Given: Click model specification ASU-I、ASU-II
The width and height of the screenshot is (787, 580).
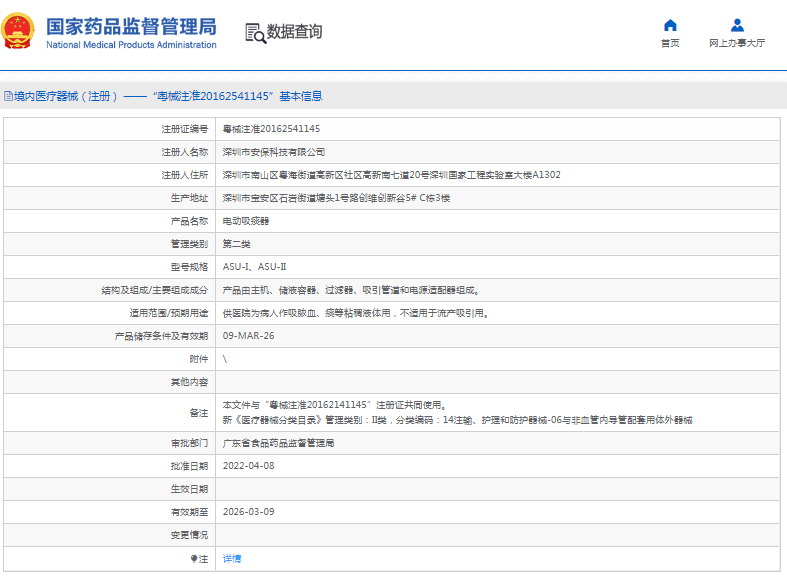Looking at the screenshot, I should click(254, 267).
